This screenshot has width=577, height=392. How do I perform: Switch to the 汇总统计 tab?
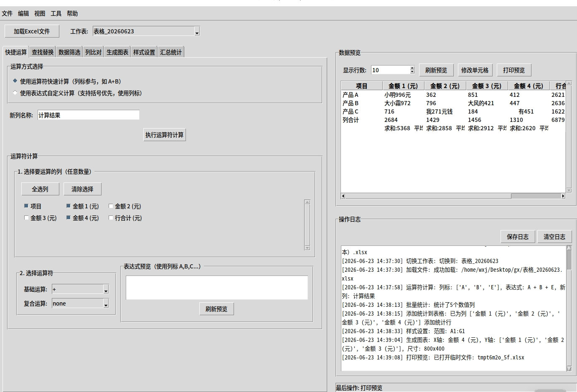pos(171,52)
